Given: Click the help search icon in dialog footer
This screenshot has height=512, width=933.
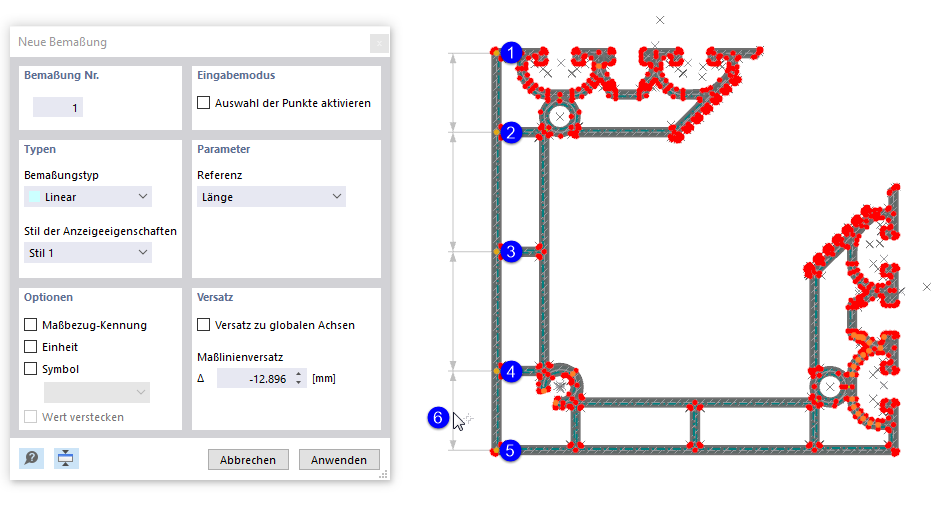Looking at the screenshot, I should pos(32,458).
